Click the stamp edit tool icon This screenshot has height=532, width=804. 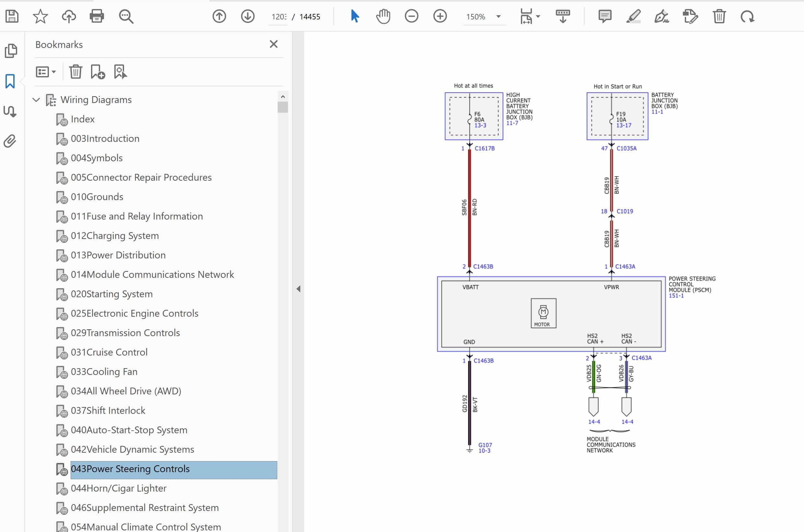690,16
